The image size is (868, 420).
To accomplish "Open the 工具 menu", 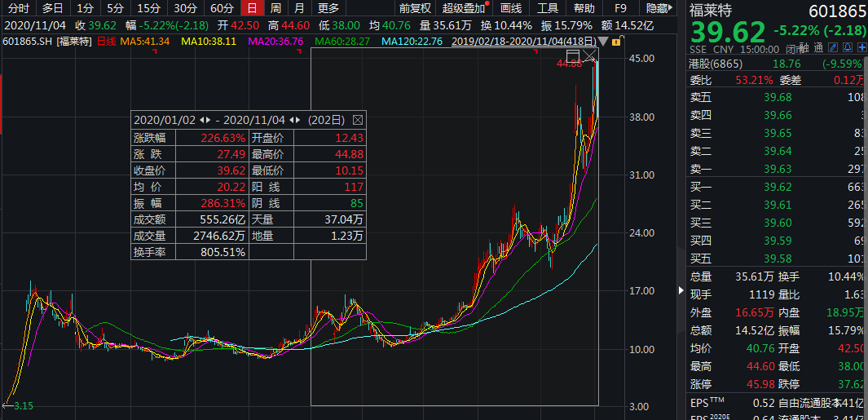I will (x=548, y=8).
